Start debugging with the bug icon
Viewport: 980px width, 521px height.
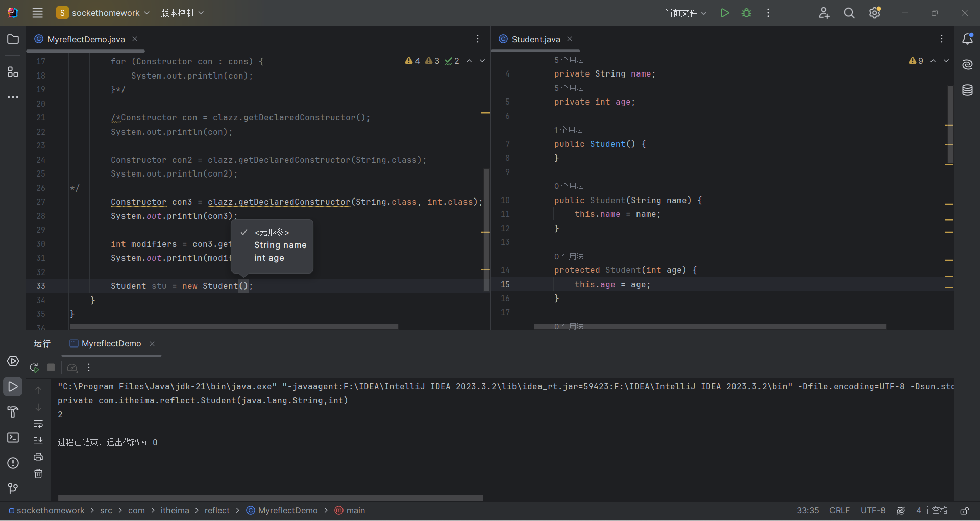[x=746, y=13]
